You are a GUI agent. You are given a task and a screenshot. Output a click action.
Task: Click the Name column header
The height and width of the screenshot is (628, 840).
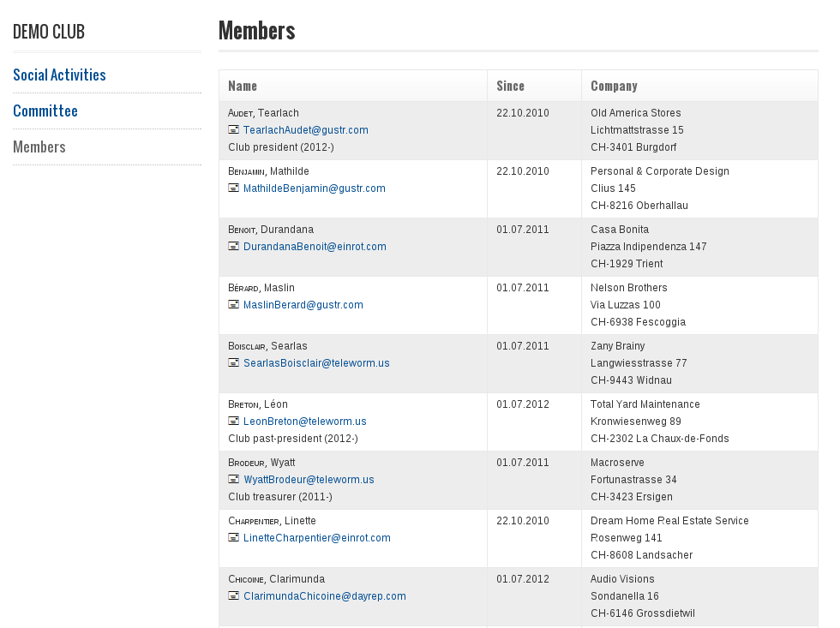pos(243,86)
